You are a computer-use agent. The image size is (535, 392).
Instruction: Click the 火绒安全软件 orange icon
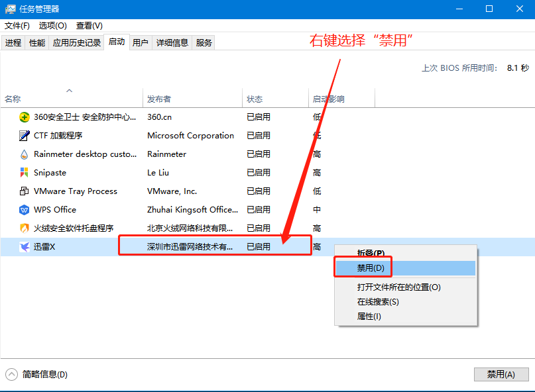[25, 228]
